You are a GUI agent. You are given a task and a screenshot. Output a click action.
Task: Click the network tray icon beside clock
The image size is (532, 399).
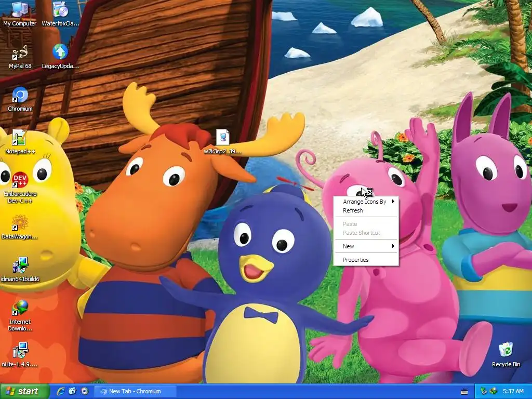tap(494, 391)
